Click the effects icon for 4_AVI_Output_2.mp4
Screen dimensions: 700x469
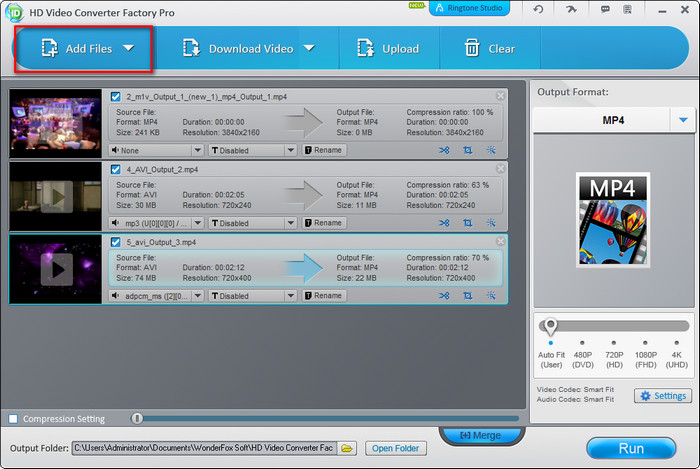[491, 223]
